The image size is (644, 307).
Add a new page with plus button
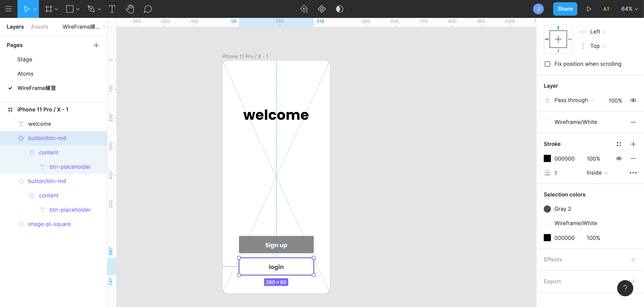96,45
